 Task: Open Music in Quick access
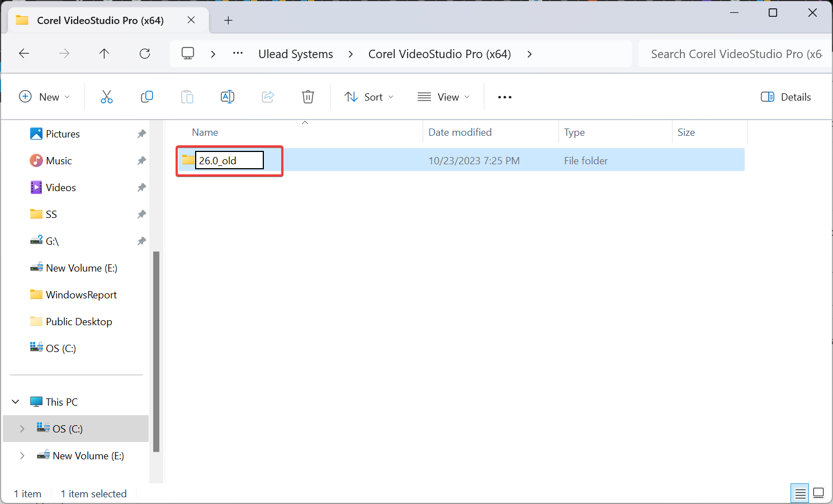(59, 160)
